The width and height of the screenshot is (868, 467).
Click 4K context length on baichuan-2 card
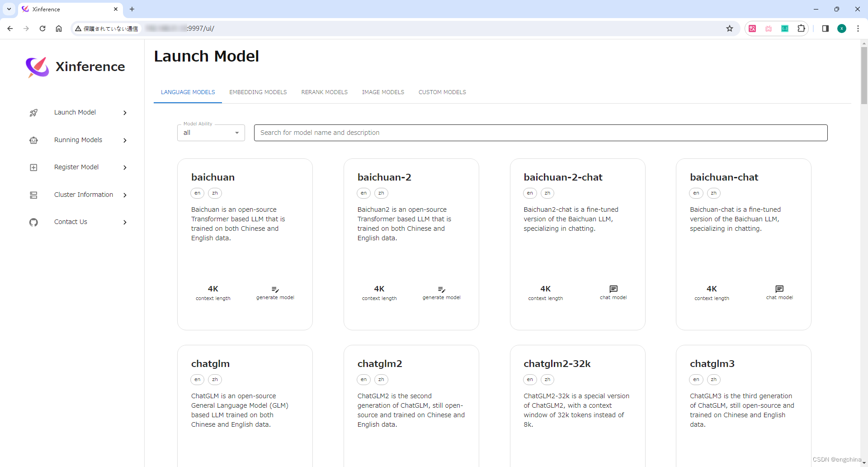click(379, 293)
